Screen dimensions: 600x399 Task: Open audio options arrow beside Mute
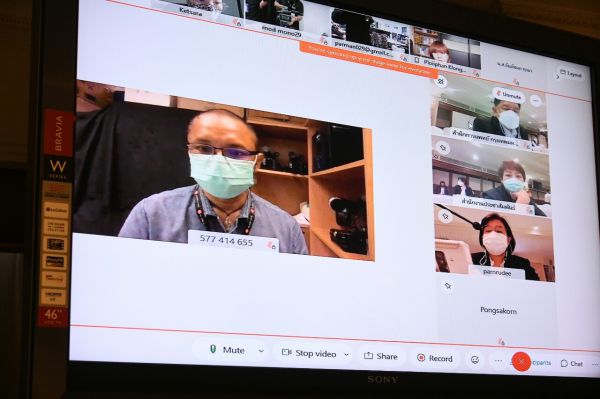(261, 351)
